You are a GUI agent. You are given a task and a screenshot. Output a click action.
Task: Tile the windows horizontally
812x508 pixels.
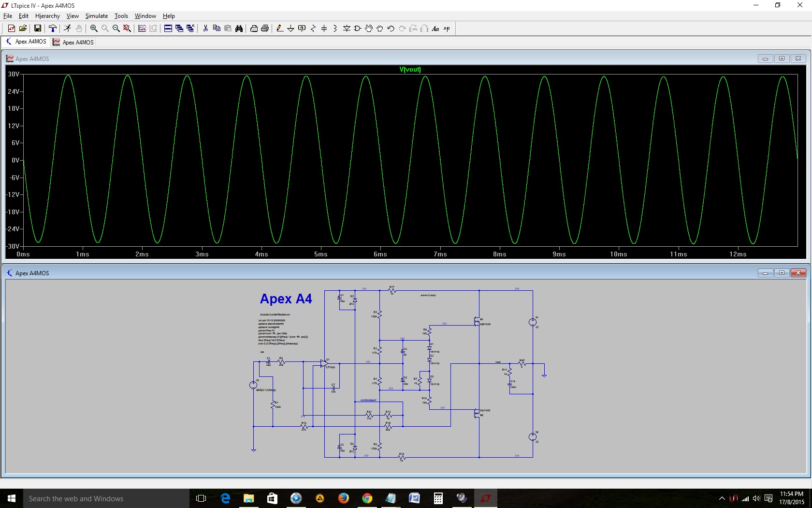tap(168, 29)
